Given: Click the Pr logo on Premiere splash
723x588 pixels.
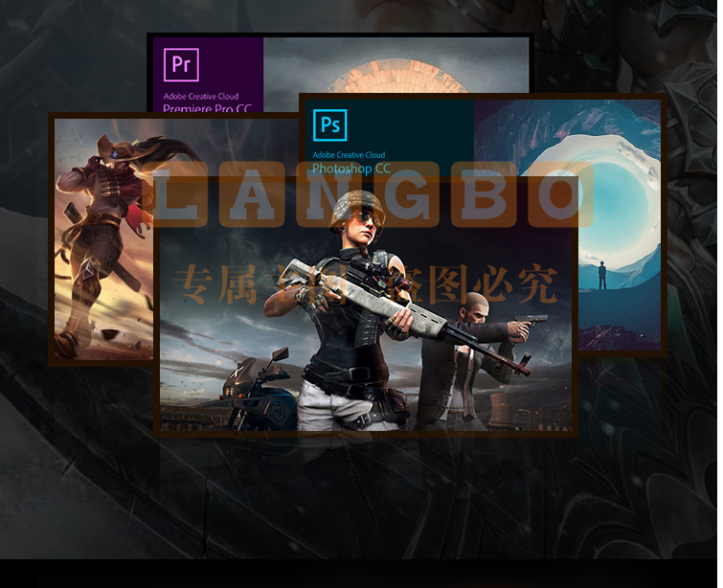Looking at the screenshot, I should tap(181, 64).
